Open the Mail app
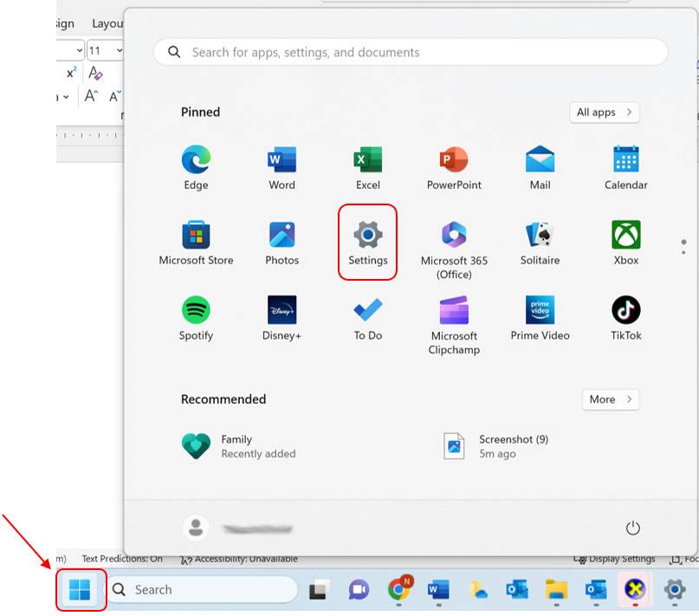 (540, 167)
